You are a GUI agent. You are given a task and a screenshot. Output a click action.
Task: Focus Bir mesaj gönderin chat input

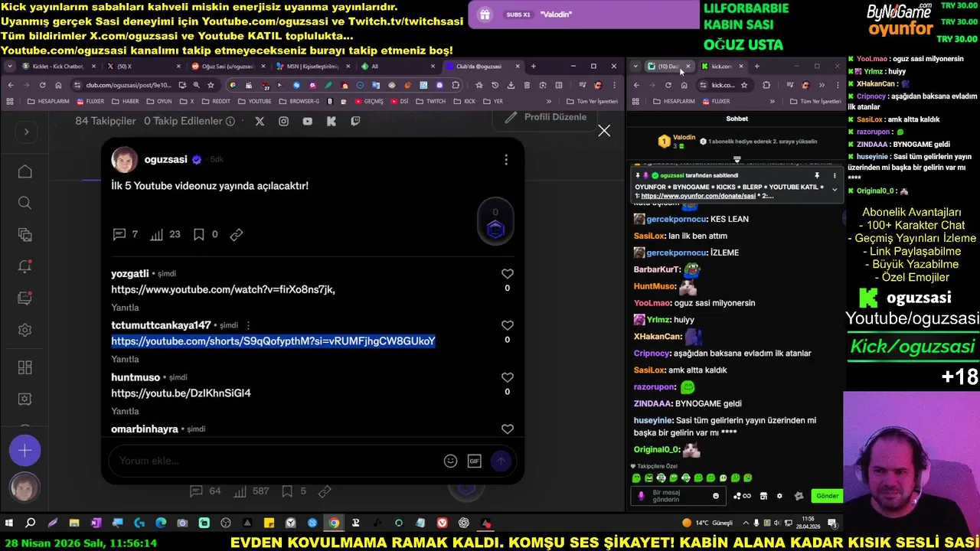pos(677,496)
